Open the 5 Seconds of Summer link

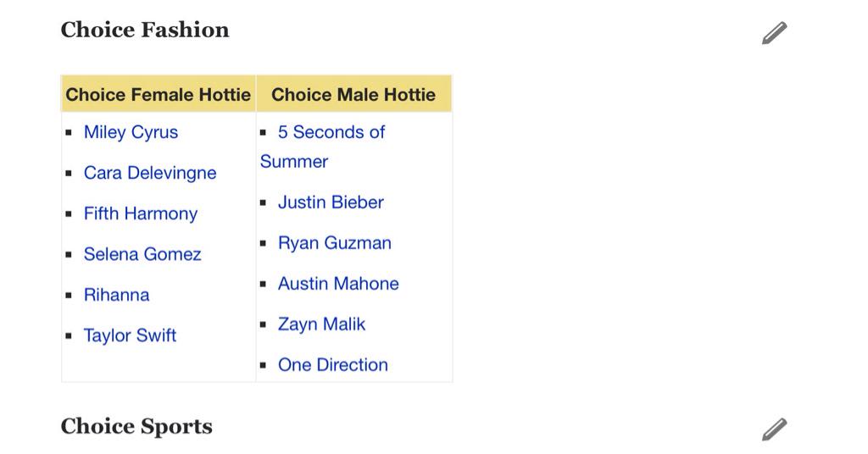323,147
